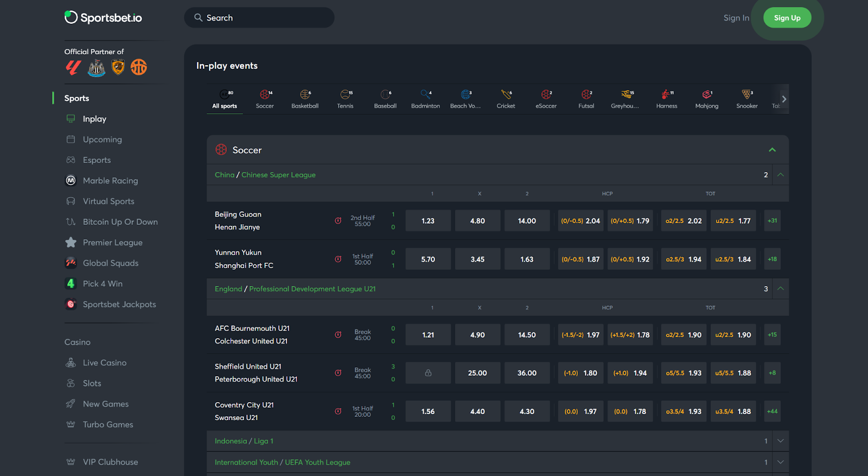Screen dimensions: 868x476
Task: Open the Newcastle United partner crest
Action: (x=97, y=67)
